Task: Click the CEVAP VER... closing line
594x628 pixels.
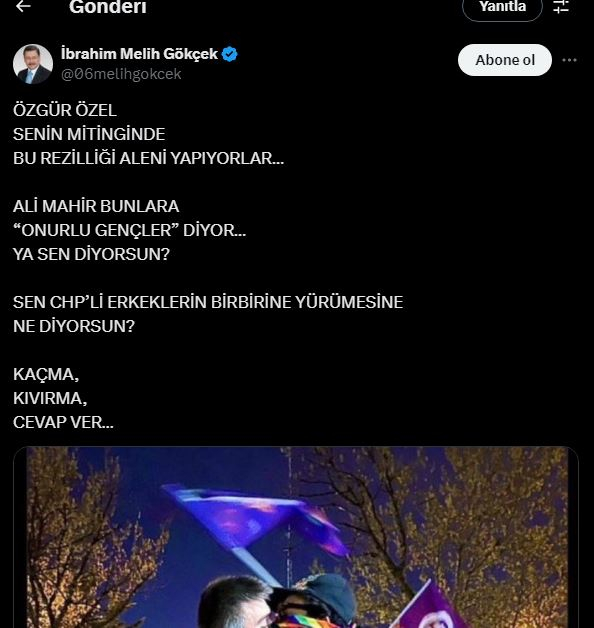Action: (x=63, y=423)
